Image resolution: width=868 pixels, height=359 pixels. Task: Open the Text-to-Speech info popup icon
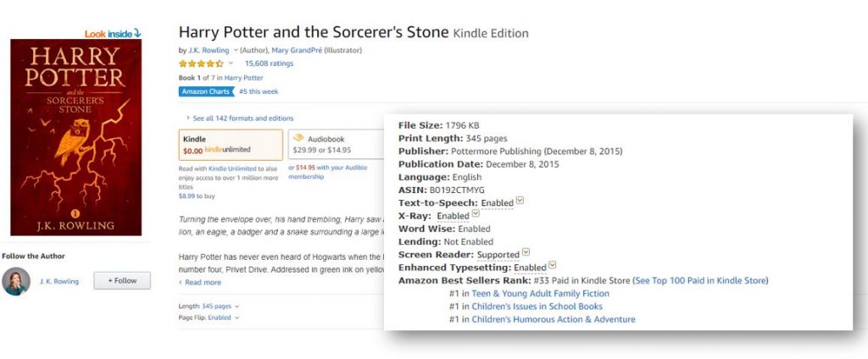[520, 202]
